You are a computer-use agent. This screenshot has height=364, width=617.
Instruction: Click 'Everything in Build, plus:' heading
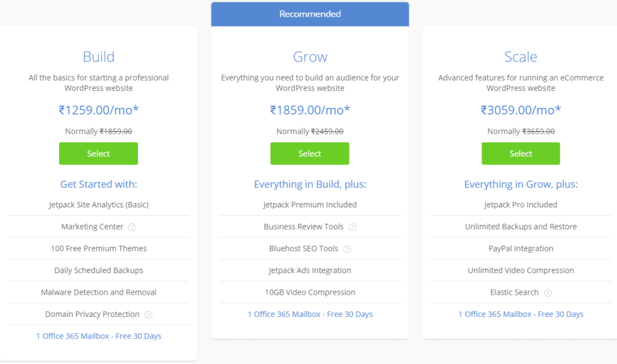click(x=310, y=184)
